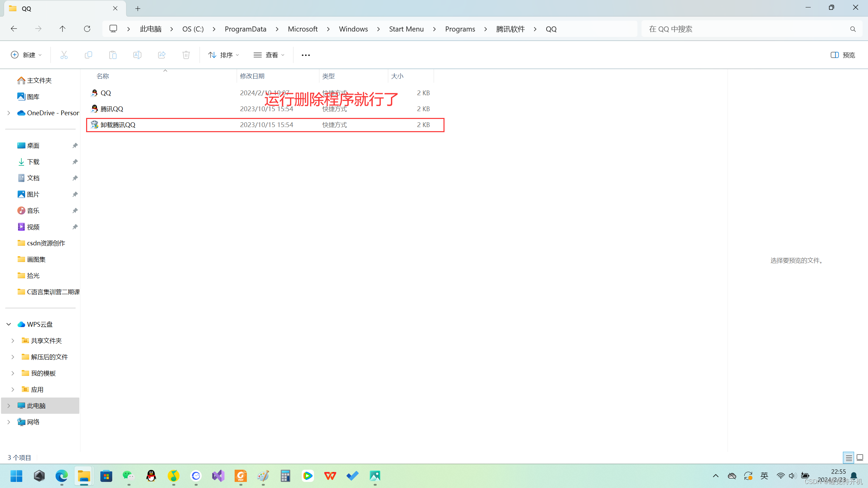Image resolution: width=868 pixels, height=488 pixels.
Task: Open the 新建 new item dropdown
Action: tap(26, 55)
